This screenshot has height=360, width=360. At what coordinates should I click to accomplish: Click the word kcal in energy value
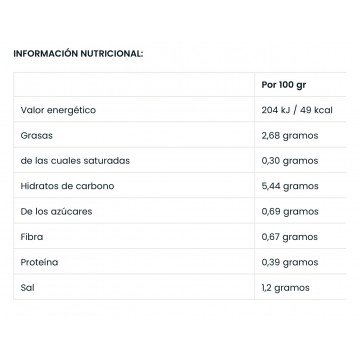(x=323, y=110)
